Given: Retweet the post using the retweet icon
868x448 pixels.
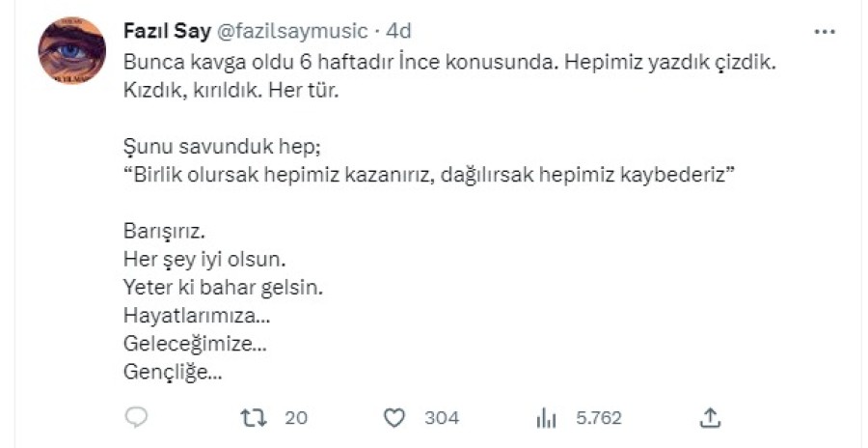Looking at the screenshot, I should pyautogui.click(x=253, y=417).
